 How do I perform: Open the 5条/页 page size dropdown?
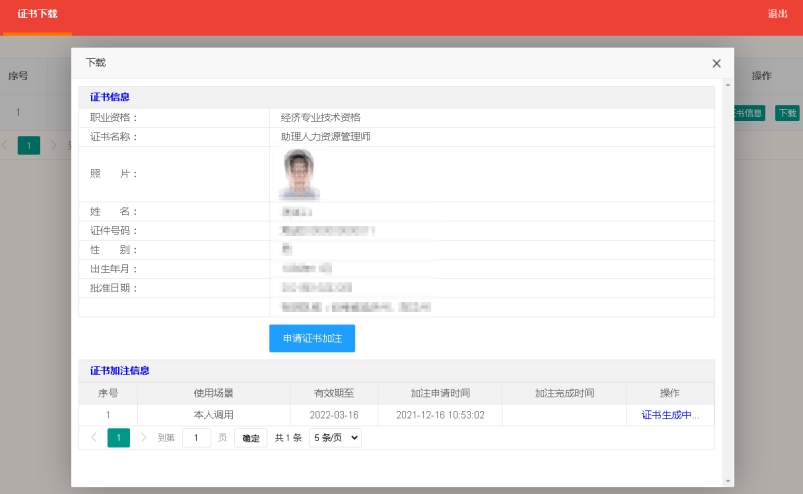point(335,438)
